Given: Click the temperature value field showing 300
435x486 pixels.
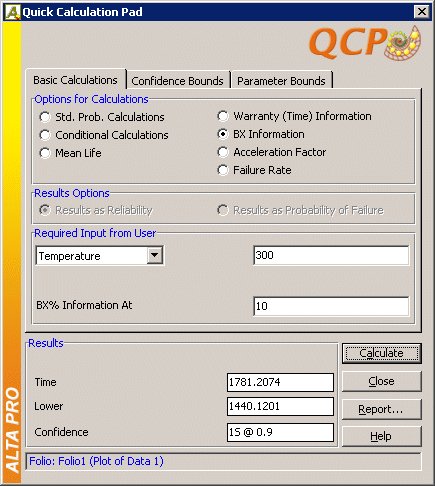Looking at the screenshot, I should click(x=331, y=255).
